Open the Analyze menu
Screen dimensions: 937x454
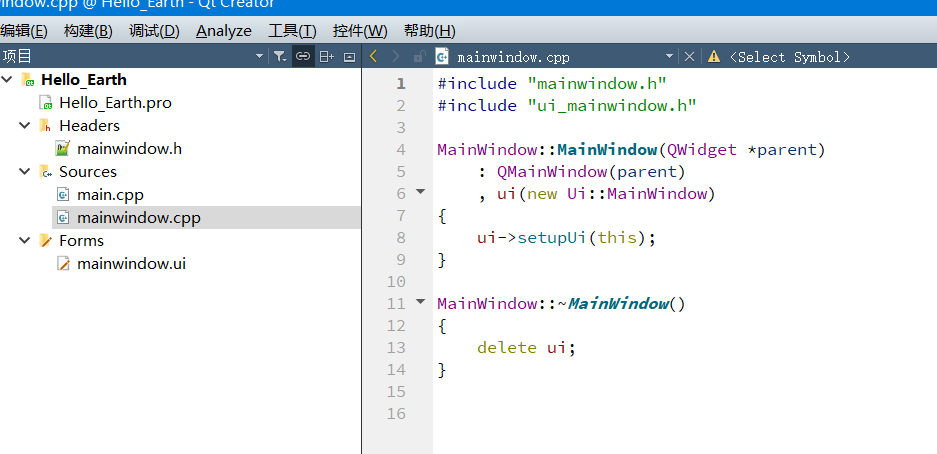223,31
